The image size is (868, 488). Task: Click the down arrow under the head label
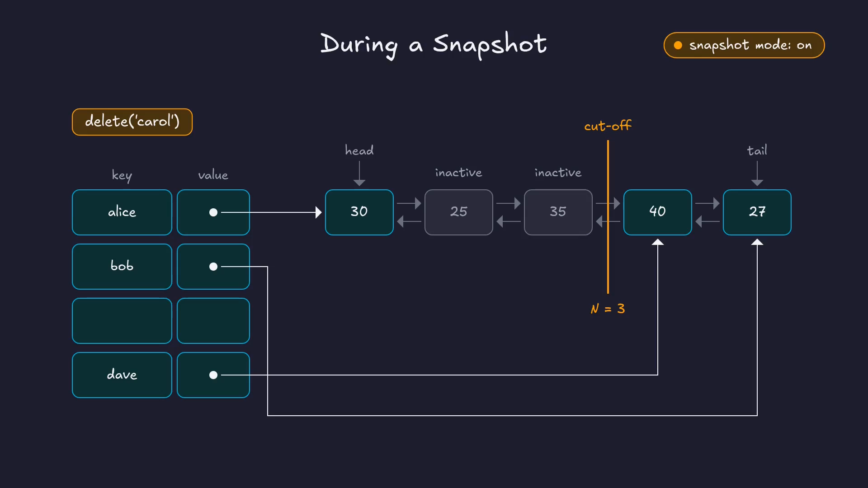[x=359, y=174]
